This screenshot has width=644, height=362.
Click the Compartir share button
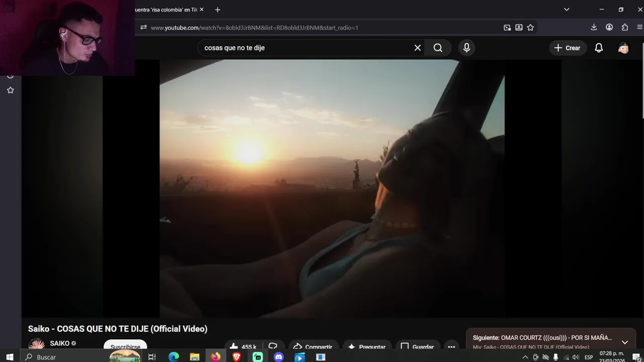tap(312, 346)
